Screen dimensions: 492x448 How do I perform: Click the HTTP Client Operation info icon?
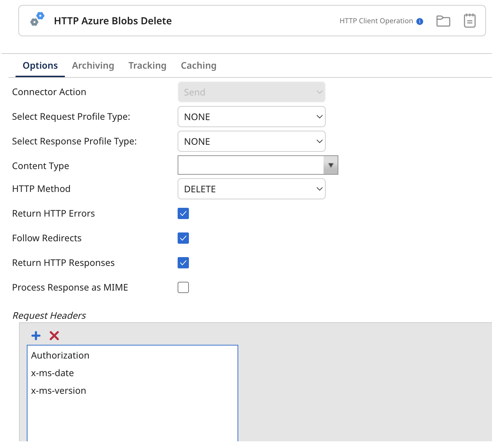coord(419,21)
